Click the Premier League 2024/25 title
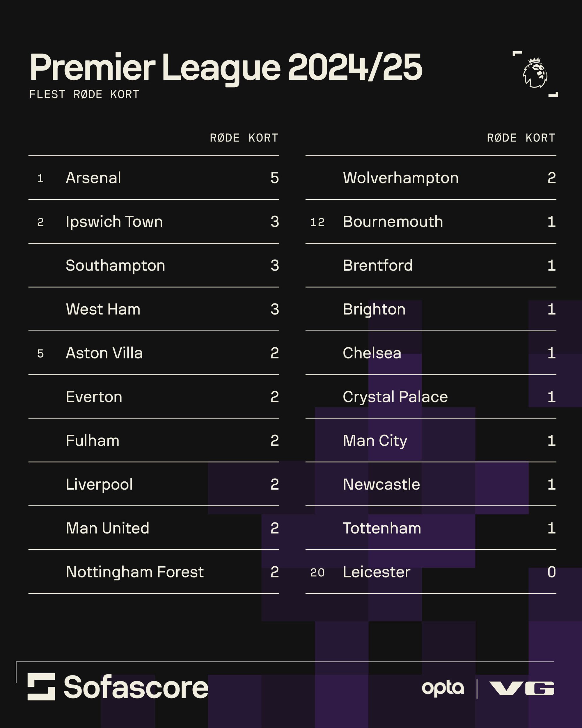The image size is (582, 728). pos(226,68)
